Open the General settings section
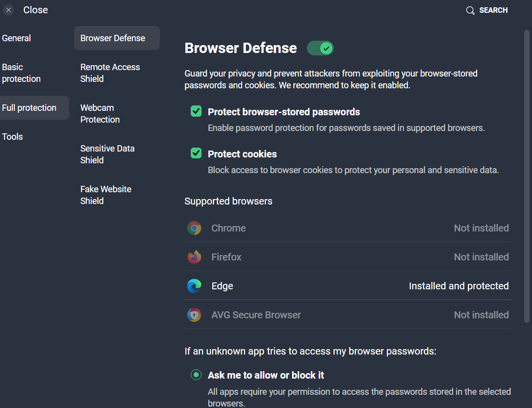The width and height of the screenshot is (532, 408). pos(17,38)
